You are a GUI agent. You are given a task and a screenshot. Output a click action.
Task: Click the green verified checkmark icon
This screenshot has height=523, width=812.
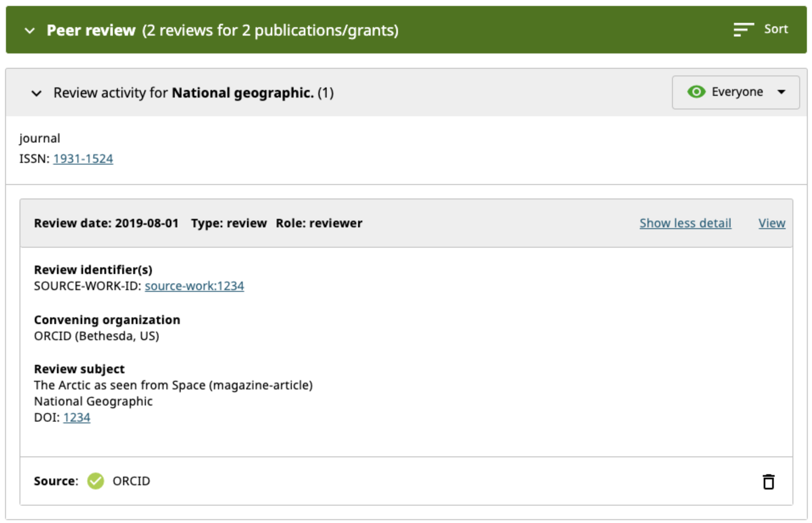(x=95, y=481)
